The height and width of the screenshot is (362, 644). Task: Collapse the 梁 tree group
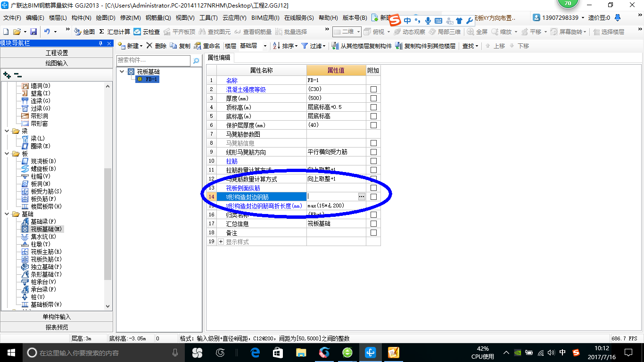[7, 131]
